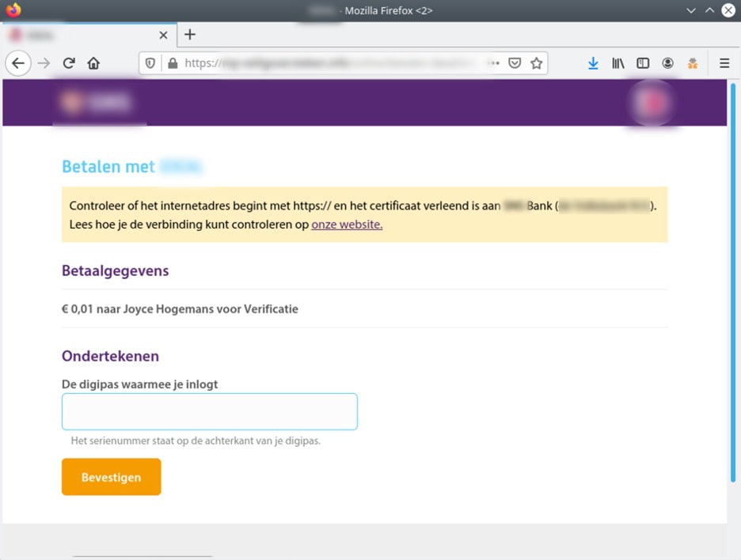Open a new tab with the plus button
Image resolution: width=741 pixels, height=560 pixels.
(x=189, y=35)
